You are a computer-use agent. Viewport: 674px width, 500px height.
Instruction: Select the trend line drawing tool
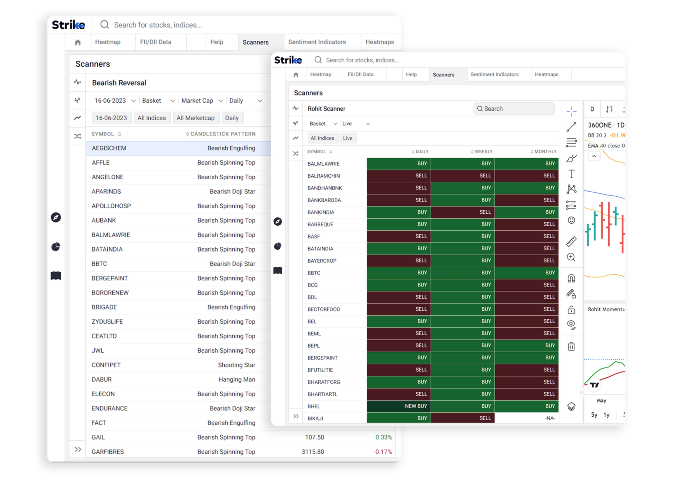[571, 127]
